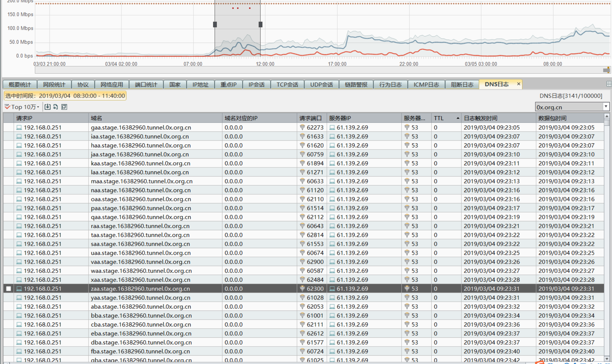The height and width of the screenshot is (364, 612).
Task: Switch to 端口统计 tab
Action: [x=146, y=85]
